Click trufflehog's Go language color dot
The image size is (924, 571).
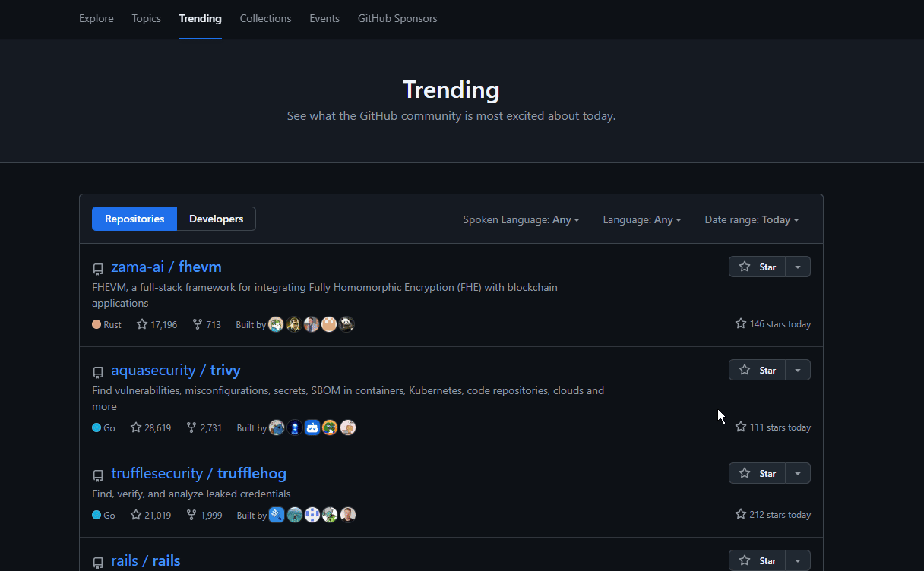pyautogui.click(x=97, y=515)
